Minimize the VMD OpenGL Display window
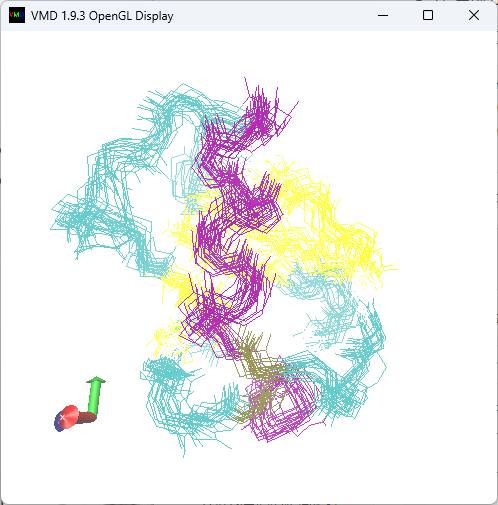This screenshot has height=505, width=498. point(383,15)
